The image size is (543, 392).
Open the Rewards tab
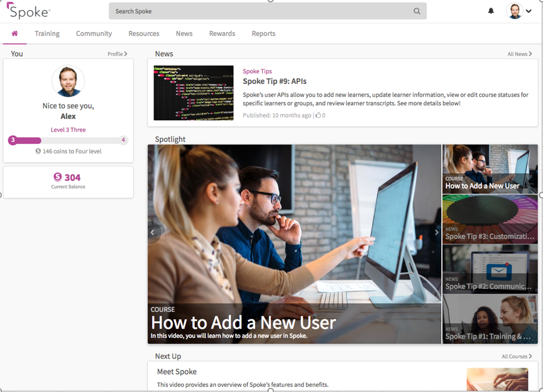[x=222, y=34]
